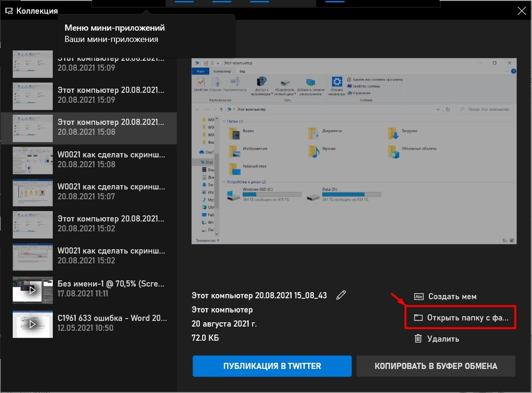Rename the capture with the pencil icon

(x=341, y=295)
